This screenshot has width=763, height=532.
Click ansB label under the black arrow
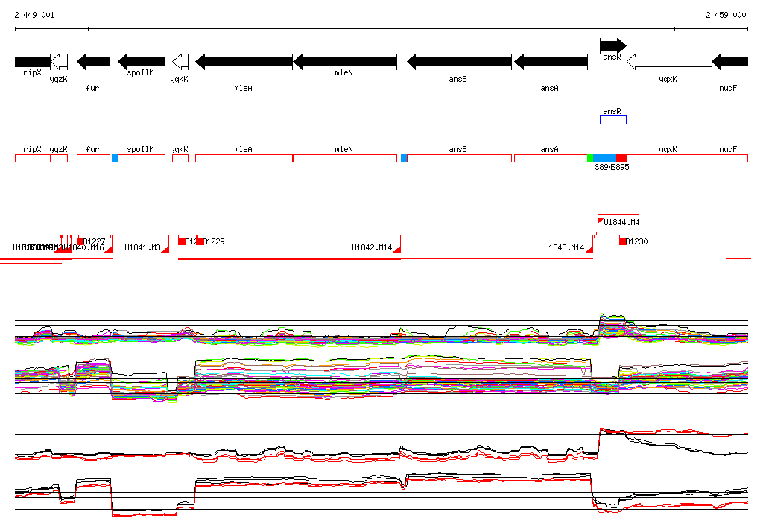click(458, 79)
